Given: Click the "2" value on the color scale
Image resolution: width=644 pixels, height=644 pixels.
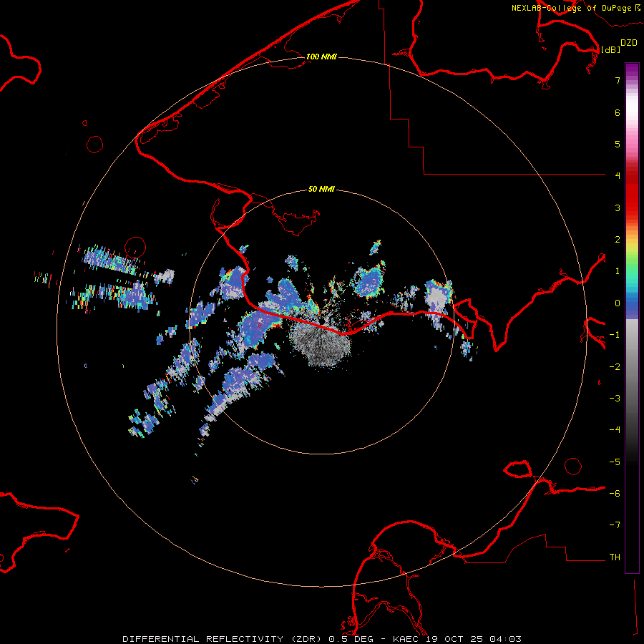Looking at the screenshot, I should tap(618, 240).
